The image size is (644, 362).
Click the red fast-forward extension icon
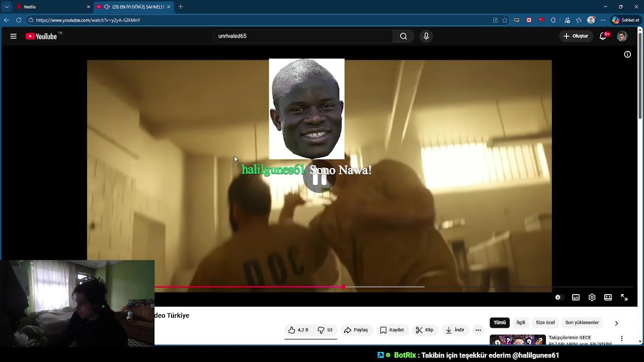pyautogui.click(x=529, y=20)
